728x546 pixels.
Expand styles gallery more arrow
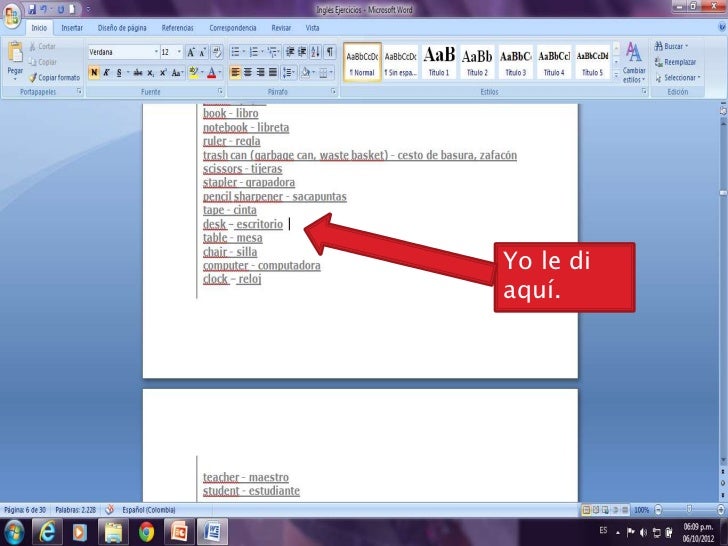point(616,75)
